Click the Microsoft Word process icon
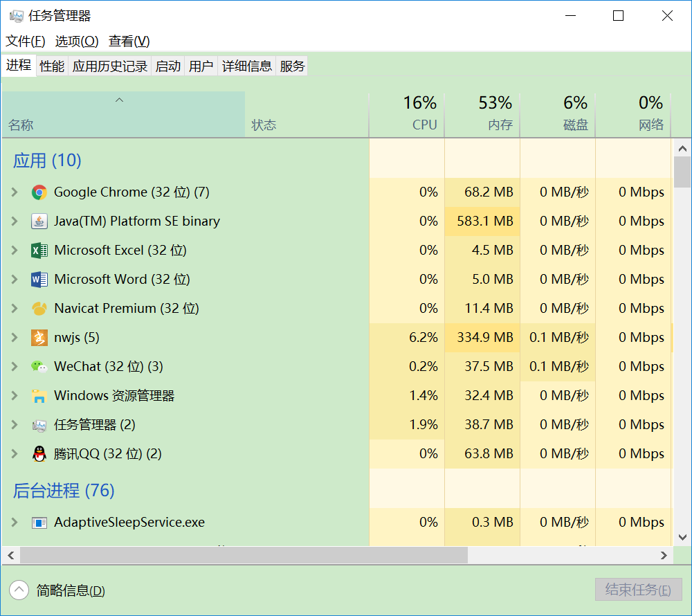The image size is (692, 616). click(39, 280)
